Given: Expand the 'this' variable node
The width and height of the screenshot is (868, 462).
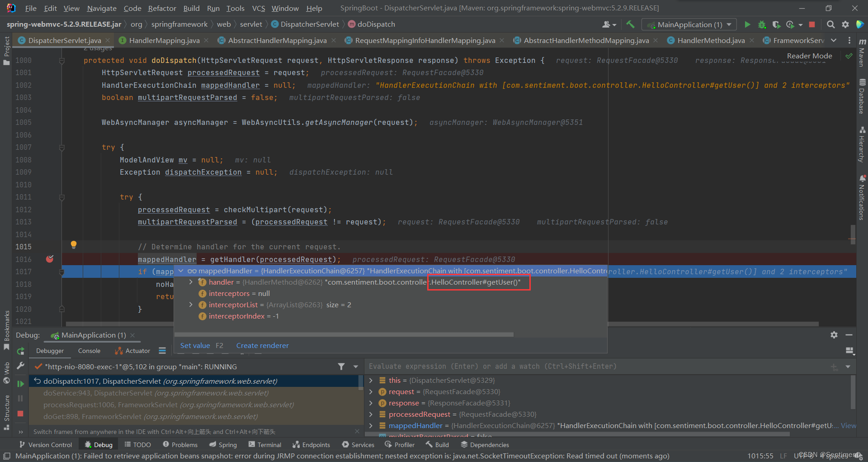Looking at the screenshot, I should [x=371, y=380].
